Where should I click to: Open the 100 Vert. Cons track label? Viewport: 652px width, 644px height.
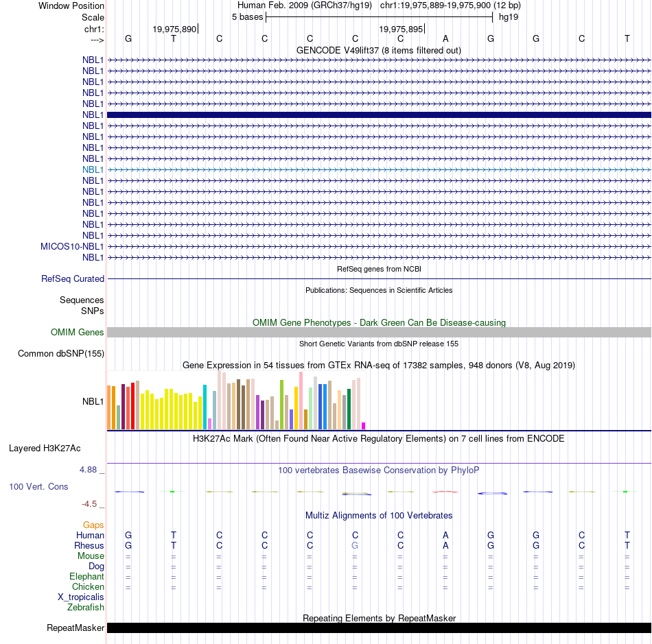pos(38,486)
